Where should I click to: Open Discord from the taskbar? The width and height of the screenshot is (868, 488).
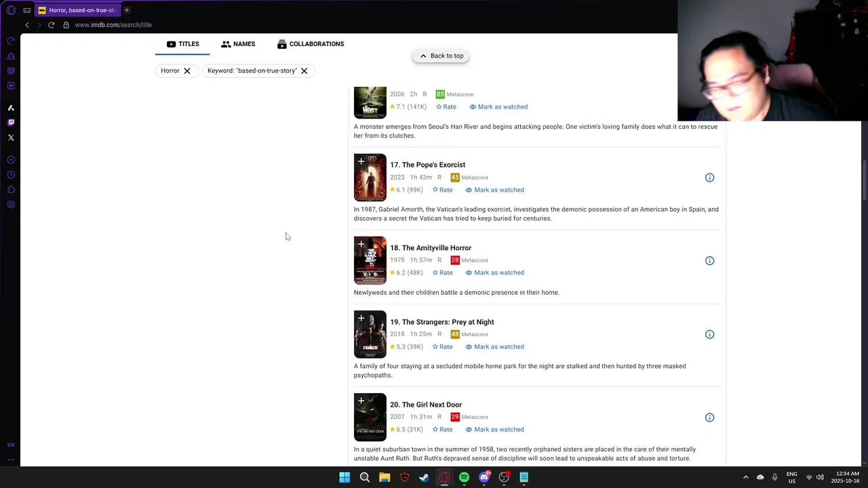(484, 477)
